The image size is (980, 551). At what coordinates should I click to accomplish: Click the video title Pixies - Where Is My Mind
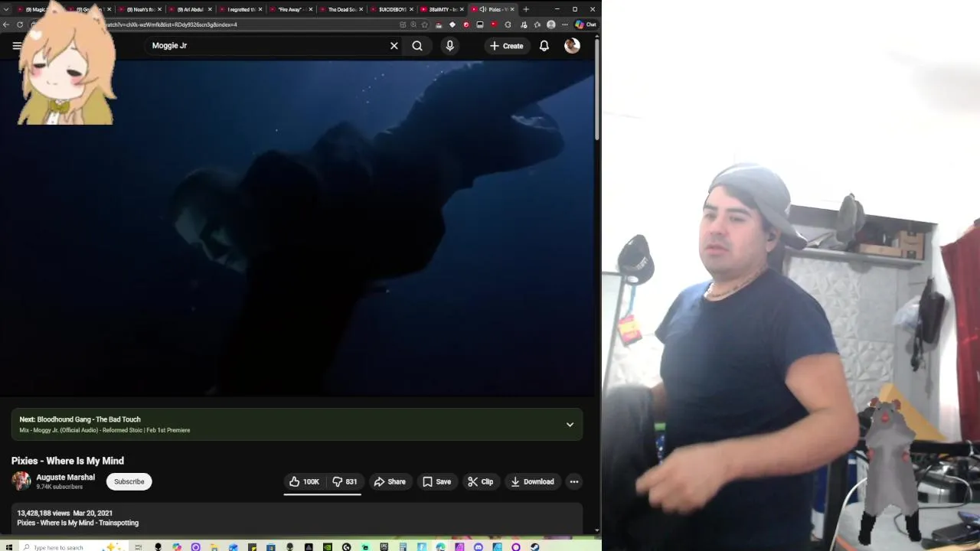point(67,461)
